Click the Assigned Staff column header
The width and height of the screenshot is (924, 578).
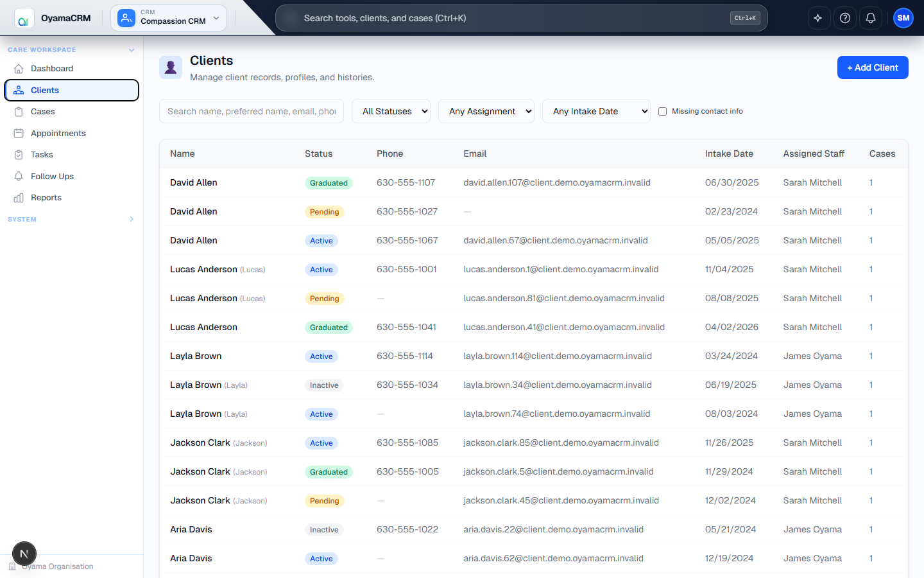click(814, 153)
